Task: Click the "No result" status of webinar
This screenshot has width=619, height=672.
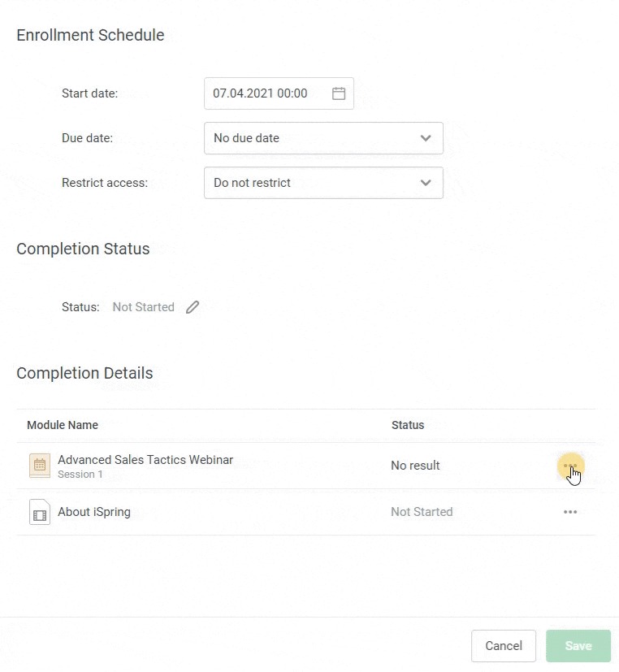Action: tap(415, 466)
